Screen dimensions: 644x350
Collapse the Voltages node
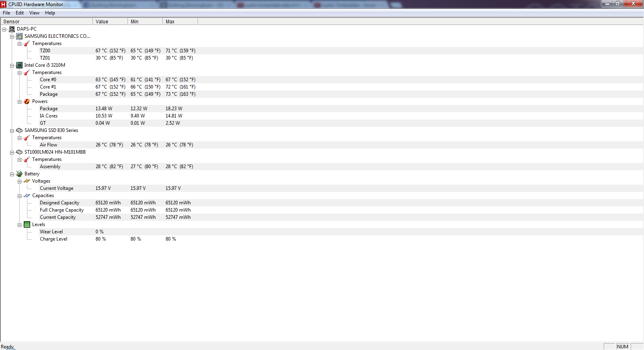(19, 181)
